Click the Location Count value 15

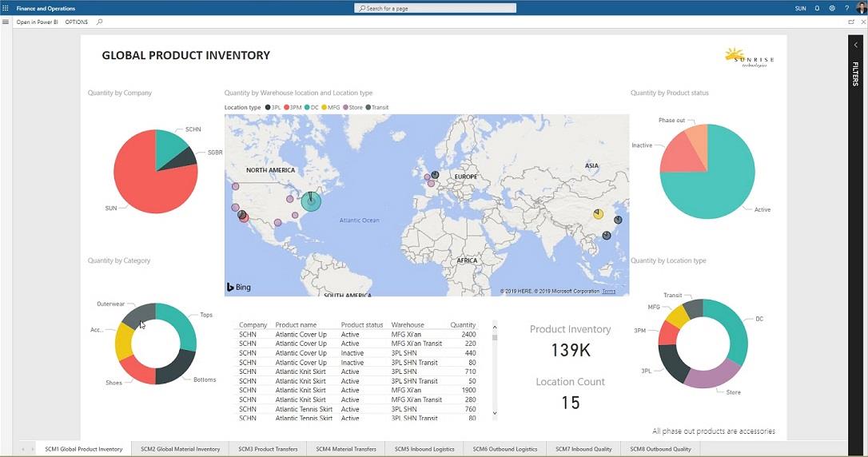570,403
